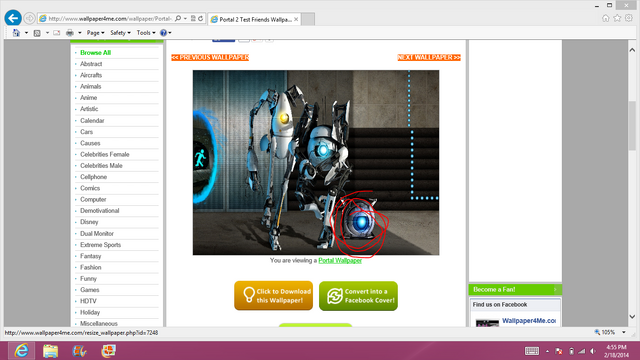This screenshot has height=360, width=640.
Task: Expand the Home button dropdown arrow
Action: tap(26, 33)
